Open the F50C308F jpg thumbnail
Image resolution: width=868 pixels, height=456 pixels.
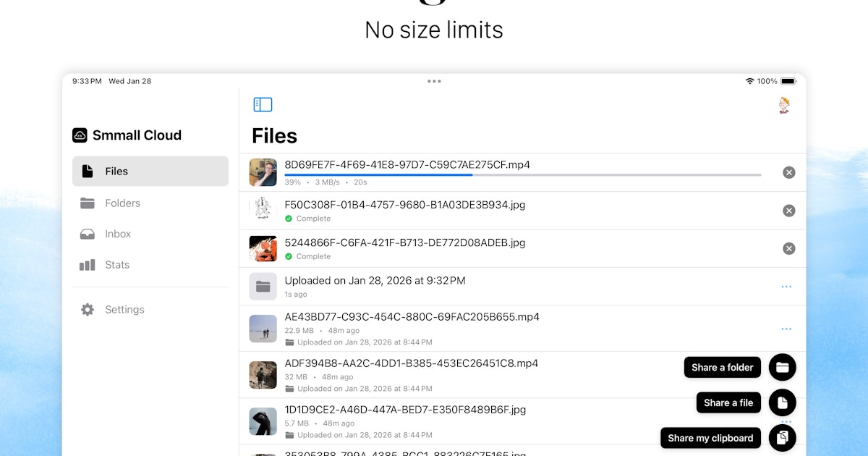click(263, 211)
